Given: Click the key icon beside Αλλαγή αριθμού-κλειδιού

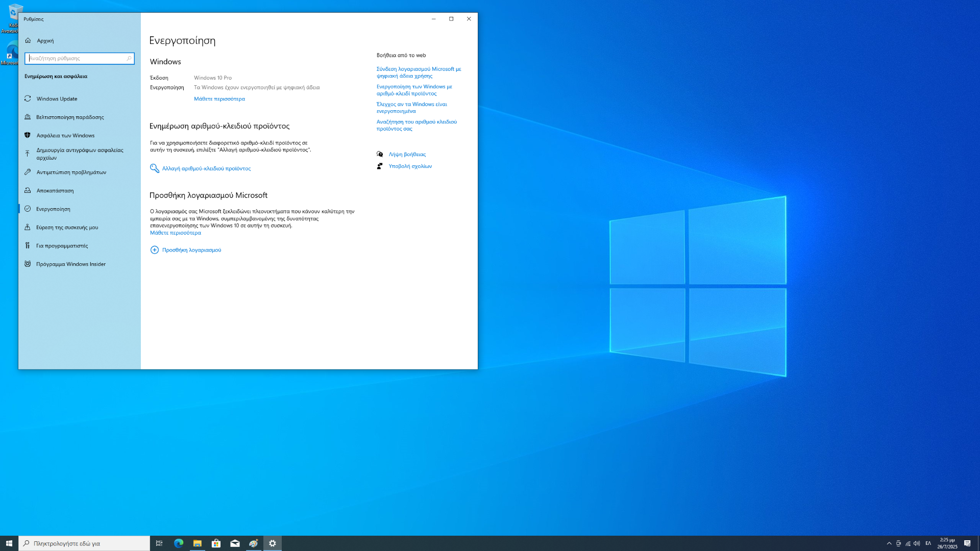Looking at the screenshot, I should tap(154, 168).
